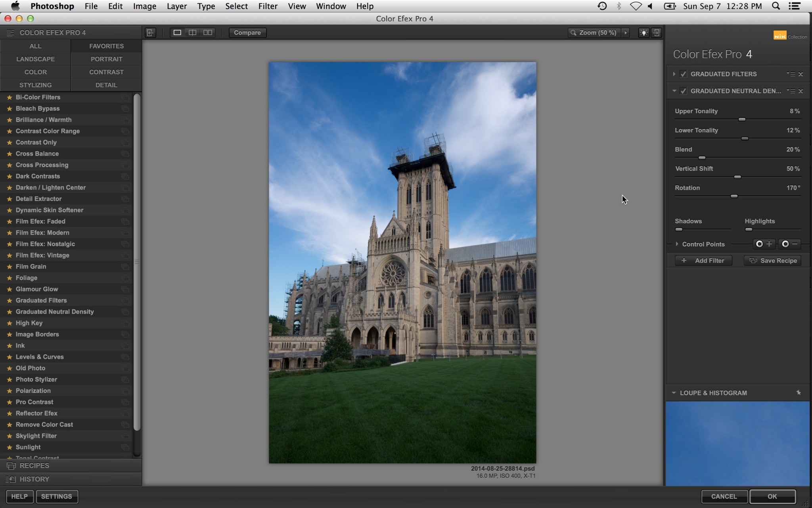The image size is (812, 508).
Task: Click the cathedral photo preview
Action: (402, 262)
